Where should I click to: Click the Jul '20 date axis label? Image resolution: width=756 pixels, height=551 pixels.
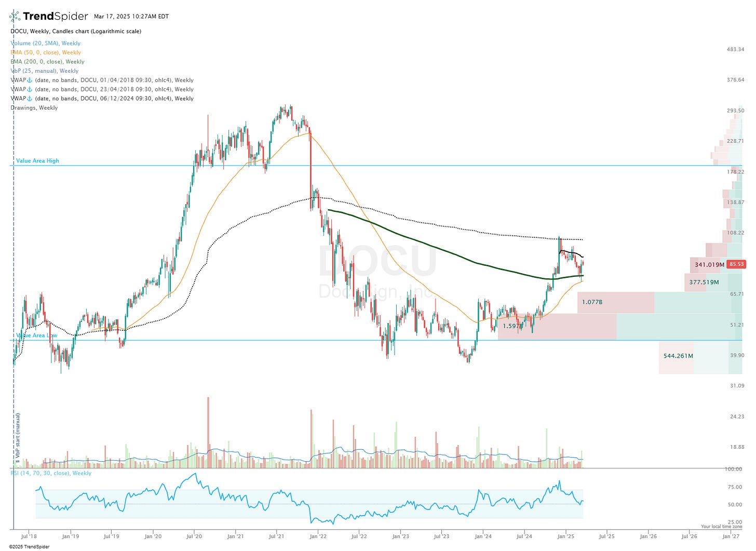pyautogui.click(x=194, y=536)
